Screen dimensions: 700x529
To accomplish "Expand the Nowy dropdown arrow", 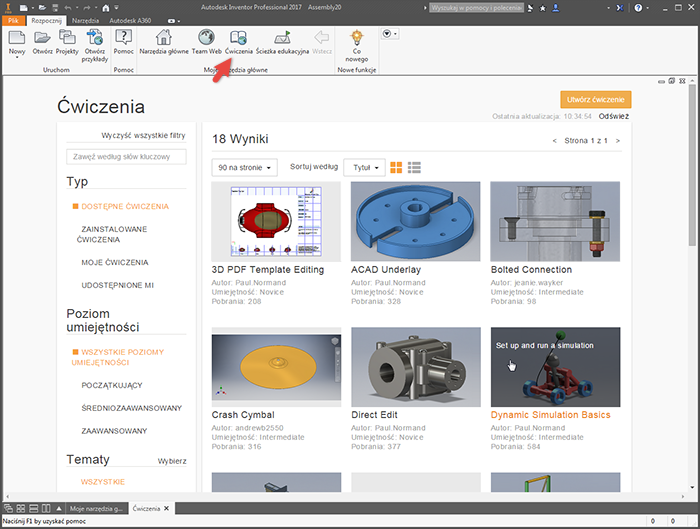I will coord(17,58).
